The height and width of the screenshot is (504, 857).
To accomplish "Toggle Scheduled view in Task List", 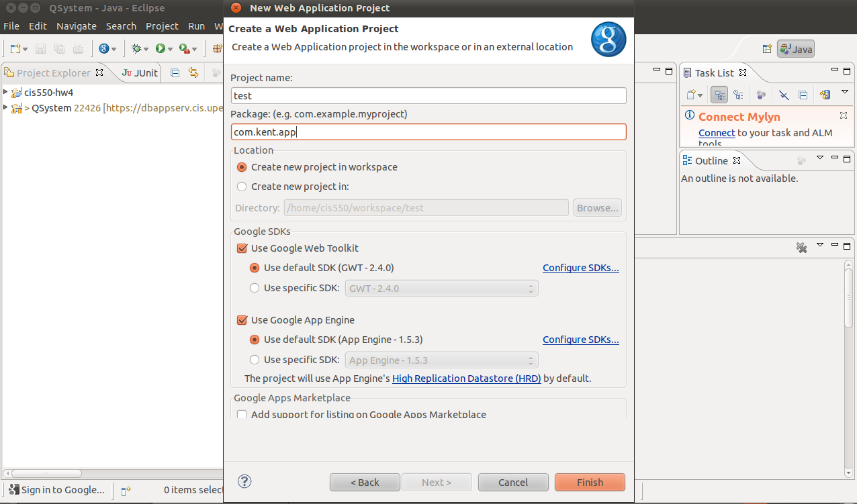I will coord(739,95).
